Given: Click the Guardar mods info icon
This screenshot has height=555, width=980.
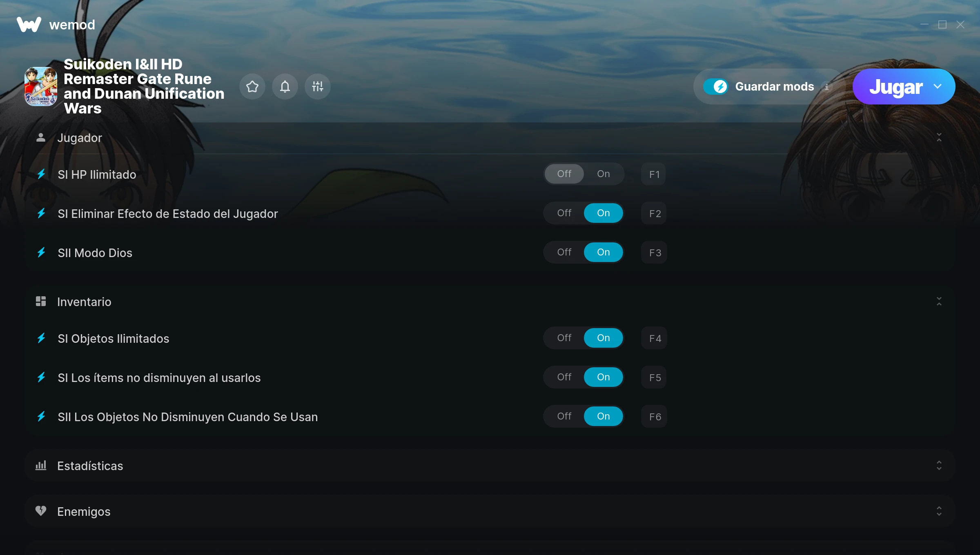Looking at the screenshot, I should coord(827,87).
